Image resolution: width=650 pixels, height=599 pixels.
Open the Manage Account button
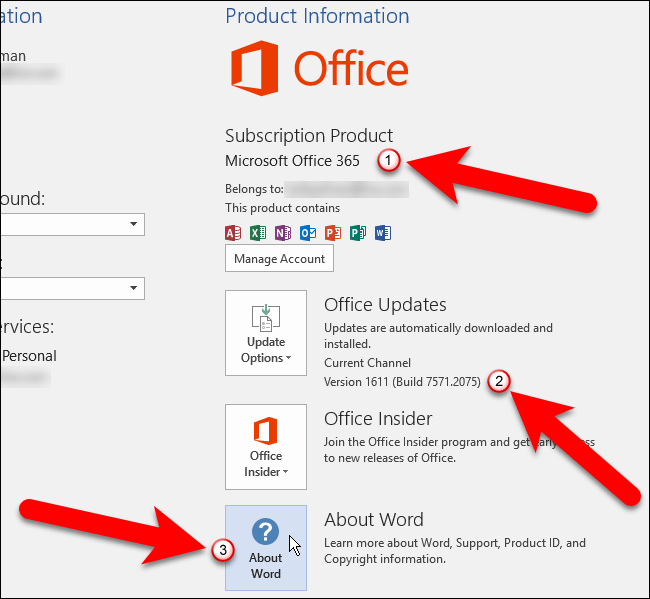tap(279, 258)
